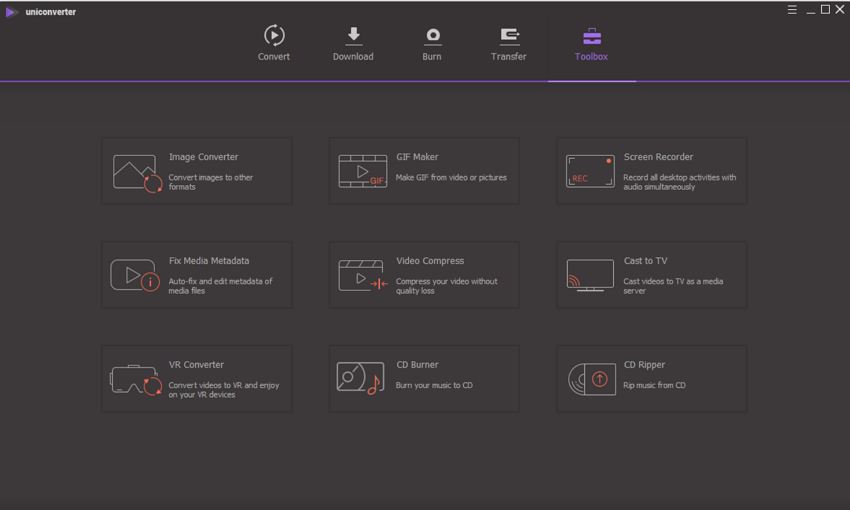Select the Toolbox tab label
This screenshot has height=510, width=850.
pos(591,56)
